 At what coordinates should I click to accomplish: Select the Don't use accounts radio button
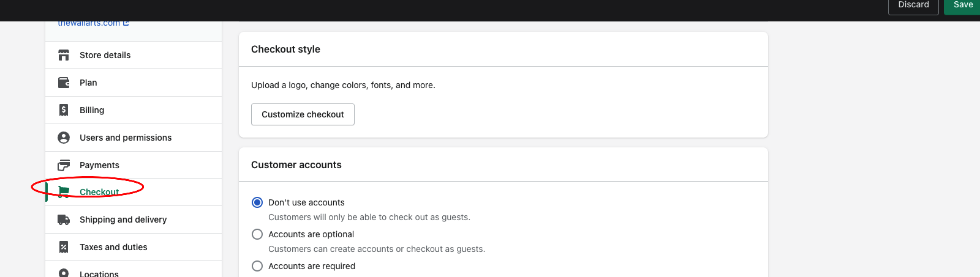pyautogui.click(x=257, y=202)
